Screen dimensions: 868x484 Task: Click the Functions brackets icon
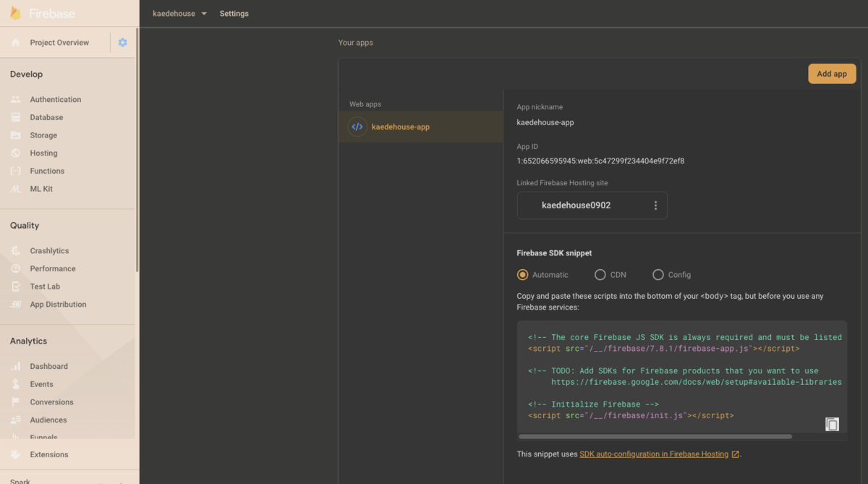coord(16,171)
